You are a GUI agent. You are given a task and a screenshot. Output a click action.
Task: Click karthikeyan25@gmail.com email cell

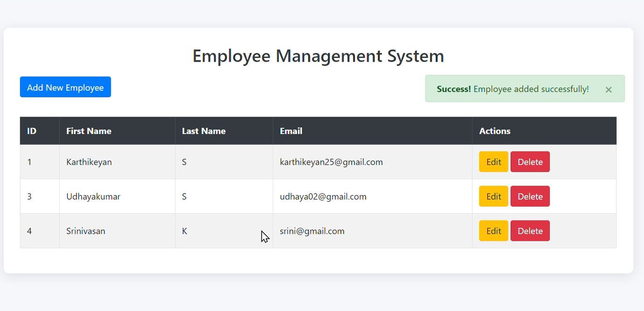(x=332, y=161)
